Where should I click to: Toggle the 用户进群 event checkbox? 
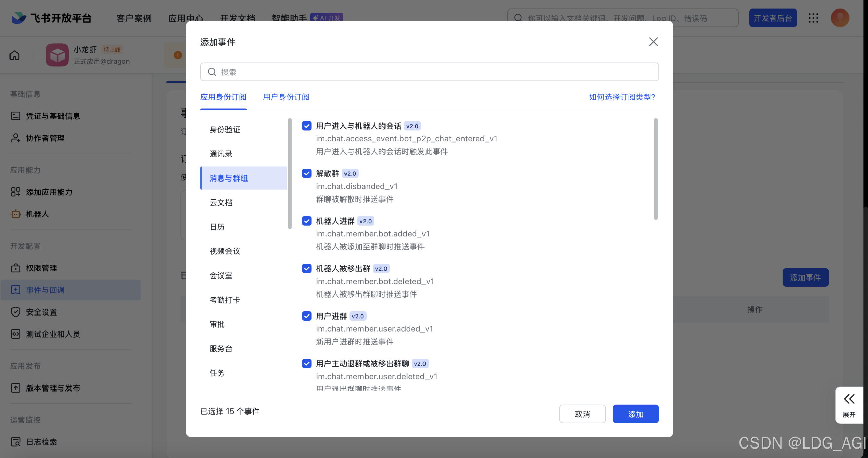point(306,316)
